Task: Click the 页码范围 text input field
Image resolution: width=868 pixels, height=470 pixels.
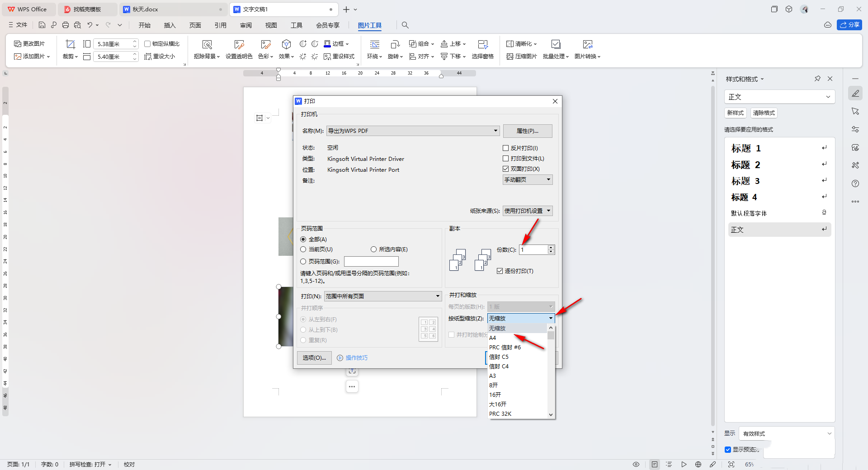Action: (371, 262)
